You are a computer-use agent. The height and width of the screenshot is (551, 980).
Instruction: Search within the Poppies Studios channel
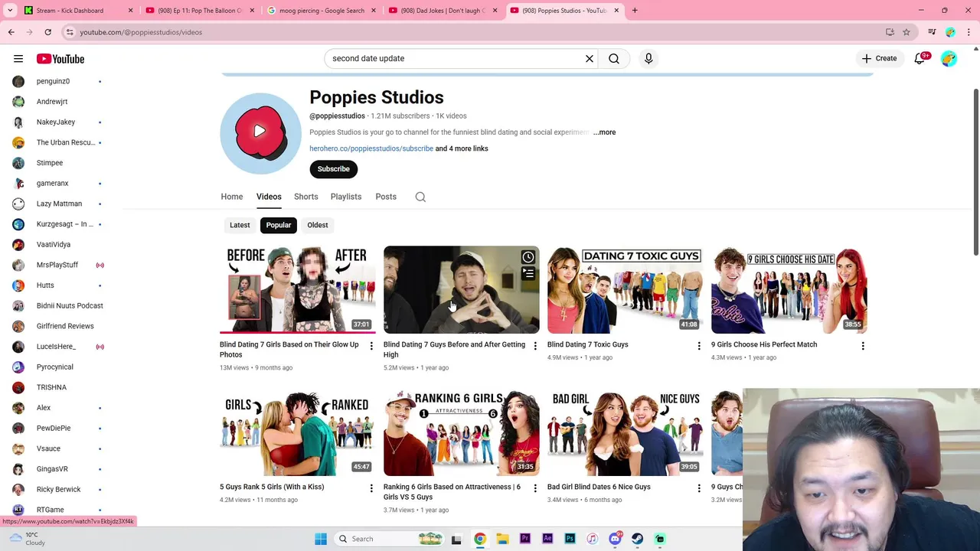(x=420, y=197)
